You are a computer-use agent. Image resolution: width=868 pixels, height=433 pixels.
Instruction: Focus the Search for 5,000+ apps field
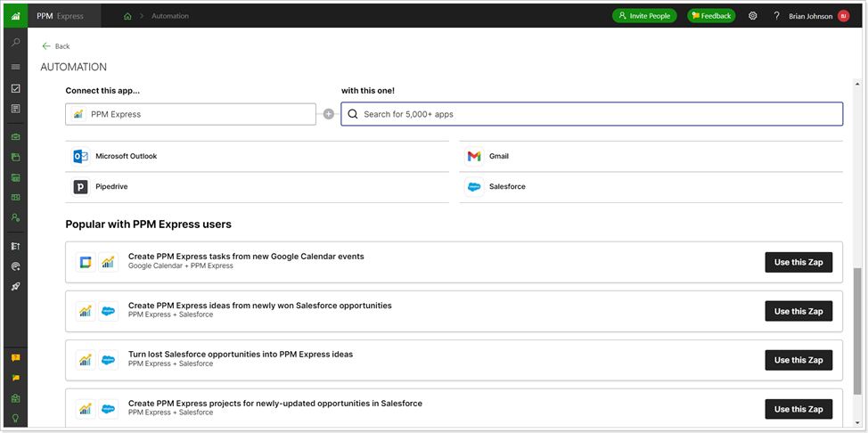pyautogui.click(x=592, y=114)
